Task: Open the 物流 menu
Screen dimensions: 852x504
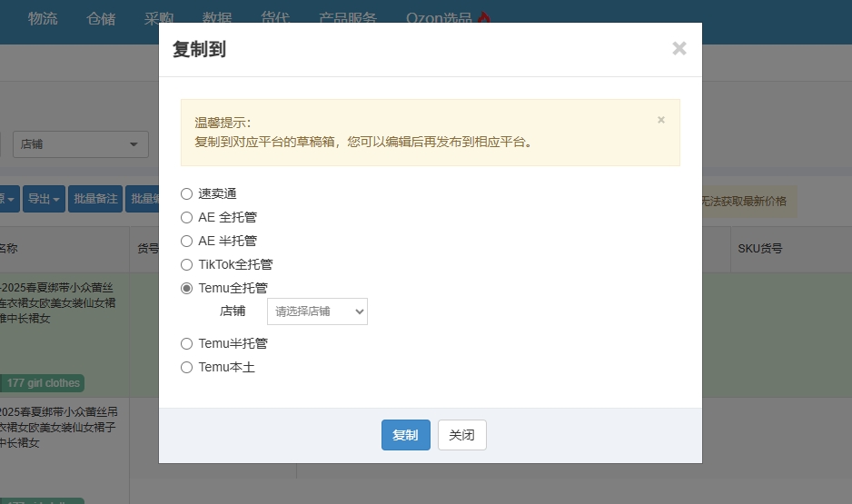Action: click(43, 18)
